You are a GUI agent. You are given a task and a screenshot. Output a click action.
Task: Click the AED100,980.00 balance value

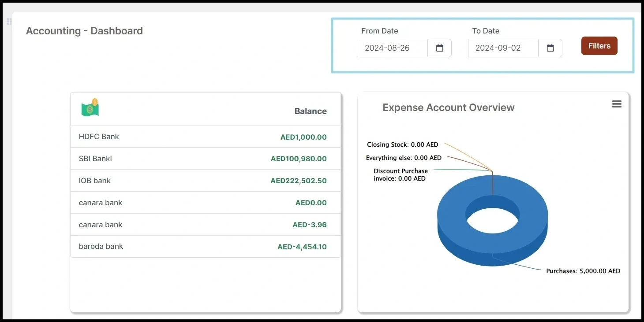(x=299, y=159)
